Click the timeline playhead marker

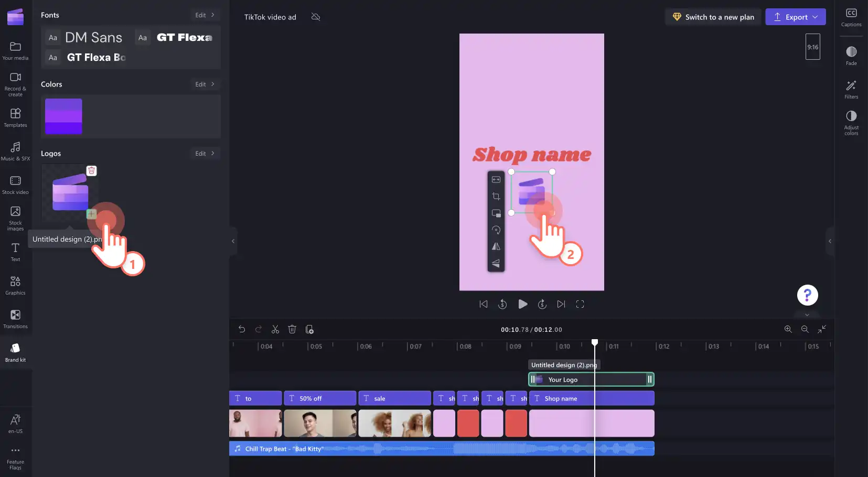click(595, 342)
